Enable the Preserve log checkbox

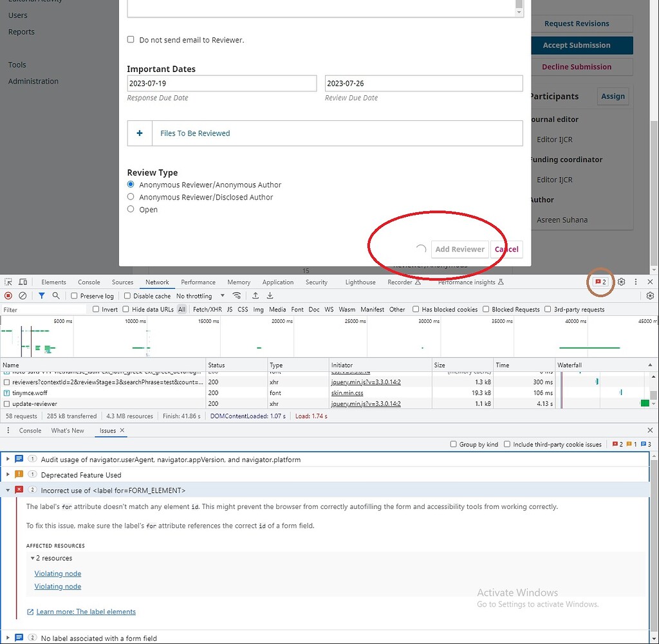tap(74, 295)
